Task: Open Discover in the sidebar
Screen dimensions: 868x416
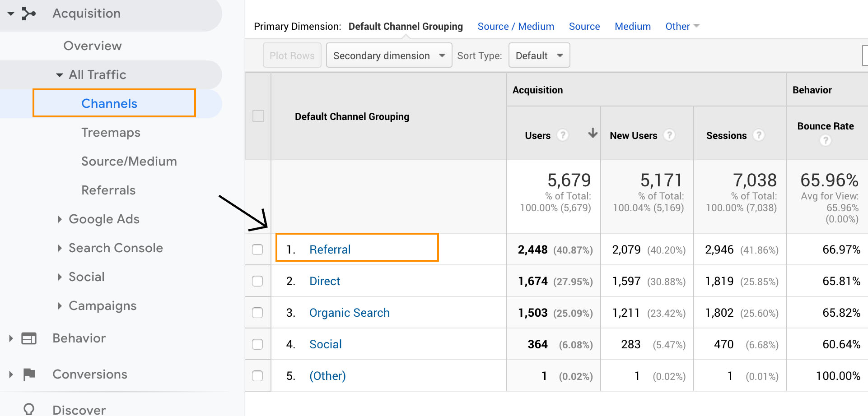Action: pyautogui.click(x=79, y=410)
